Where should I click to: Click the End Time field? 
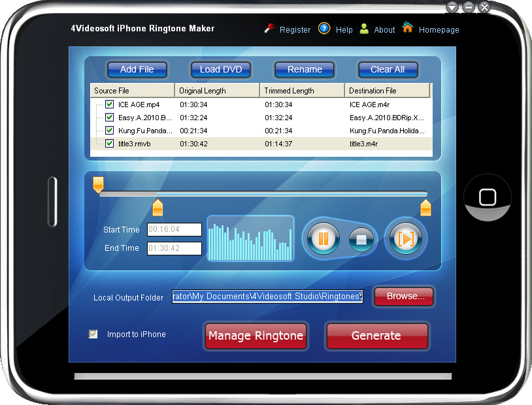pyautogui.click(x=175, y=248)
